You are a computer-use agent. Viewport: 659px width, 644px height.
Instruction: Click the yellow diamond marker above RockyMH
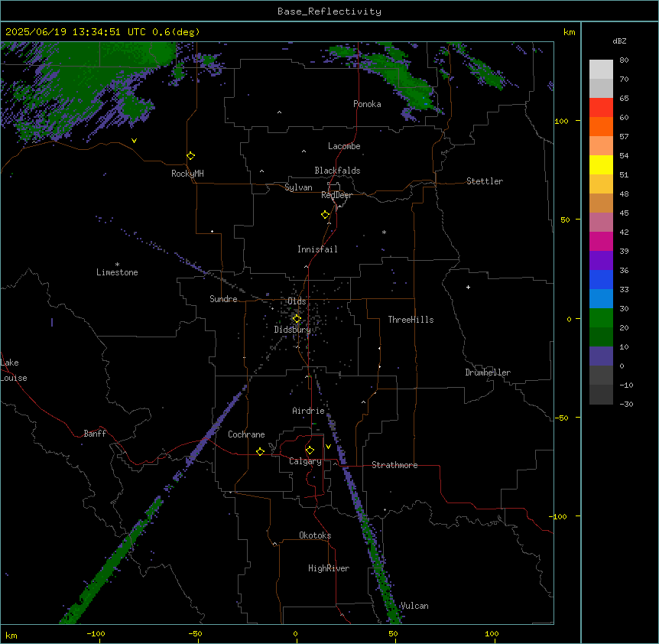click(190, 155)
